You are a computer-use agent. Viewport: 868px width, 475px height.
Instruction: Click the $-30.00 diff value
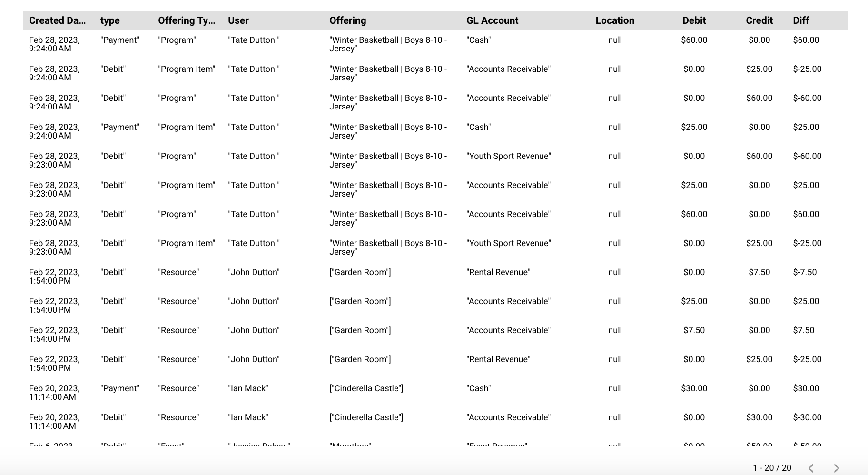coord(807,417)
